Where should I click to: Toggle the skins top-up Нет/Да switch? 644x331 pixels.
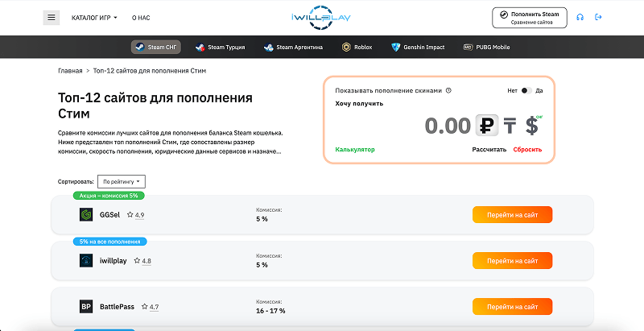(x=526, y=90)
